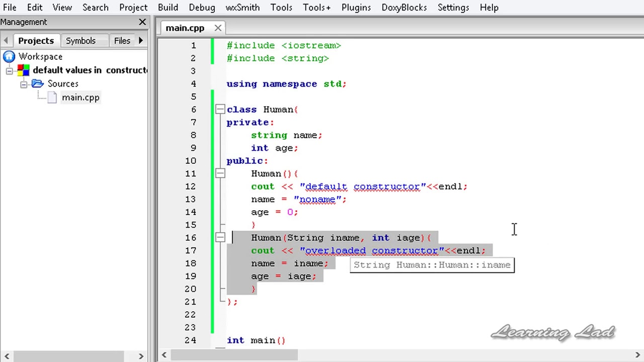Click the Sources folder icon
The image size is (644, 362).
[x=38, y=84]
